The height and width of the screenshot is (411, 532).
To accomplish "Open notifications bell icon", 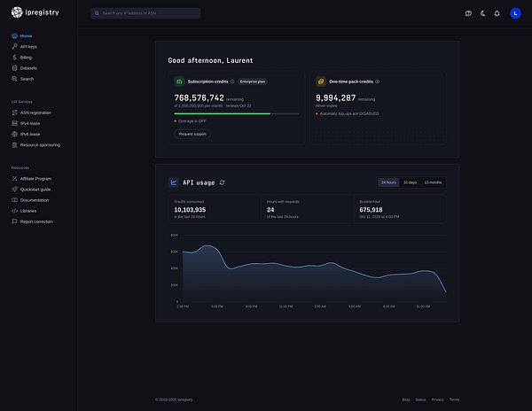I will pyautogui.click(x=497, y=13).
